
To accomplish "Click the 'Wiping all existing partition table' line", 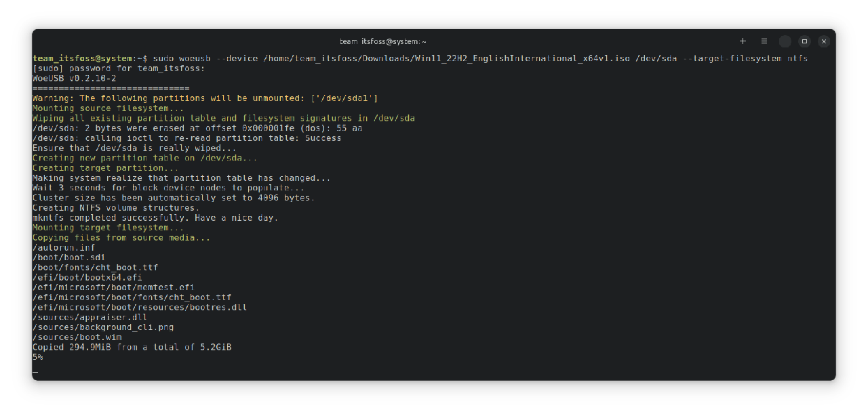I will (x=223, y=118).
